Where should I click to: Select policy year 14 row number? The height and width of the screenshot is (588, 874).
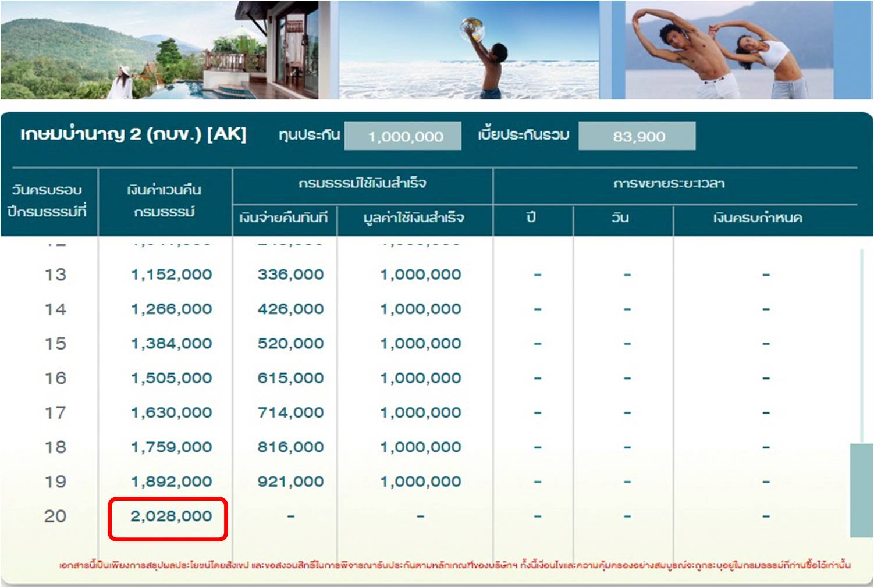(x=56, y=309)
